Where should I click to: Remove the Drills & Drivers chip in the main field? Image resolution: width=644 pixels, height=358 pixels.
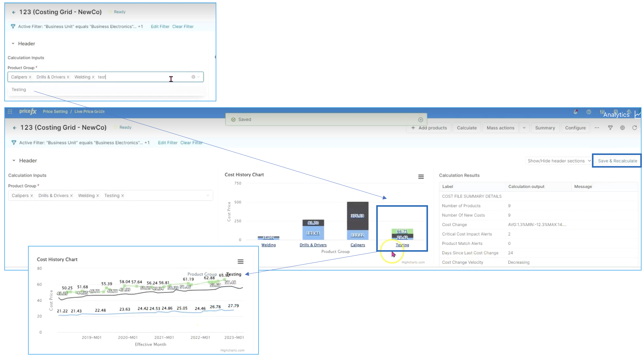71,196
